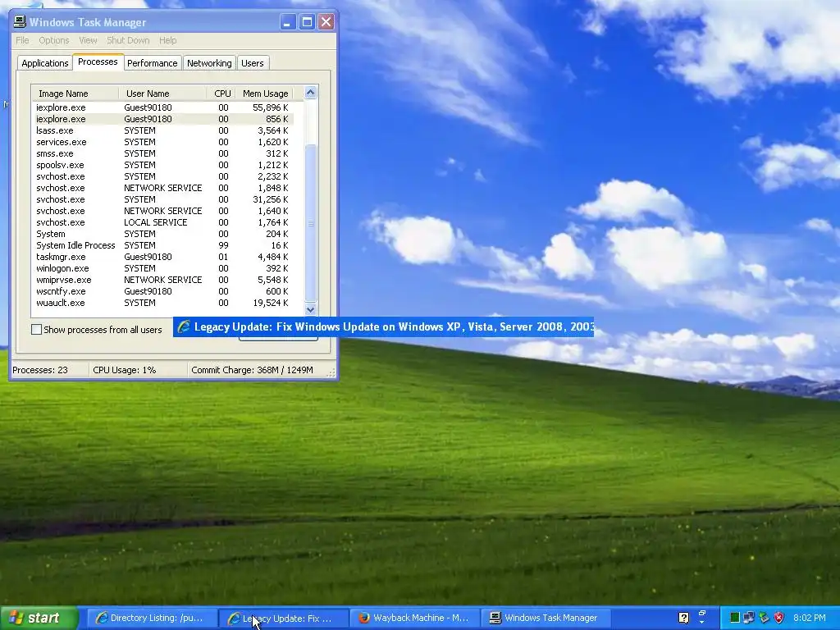Select the wmiprvse.exe process row
This screenshot has height=630, width=840.
pos(162,281)
